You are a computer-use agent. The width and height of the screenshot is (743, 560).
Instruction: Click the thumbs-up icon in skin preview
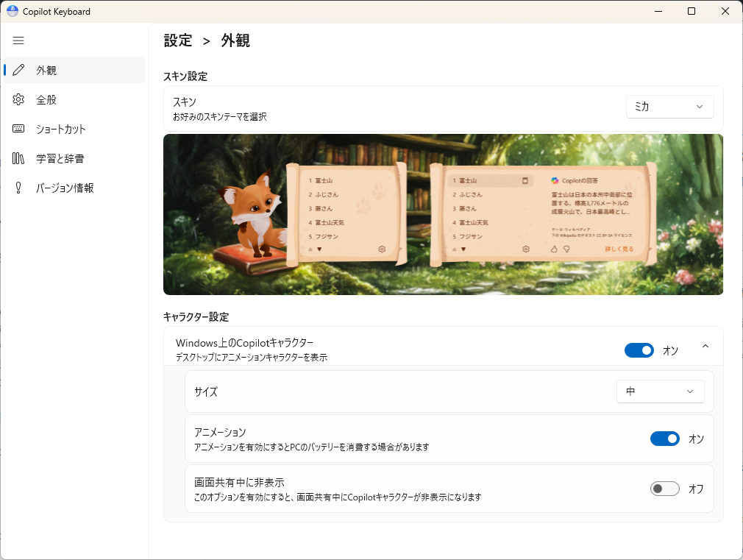tap(554, 249)
